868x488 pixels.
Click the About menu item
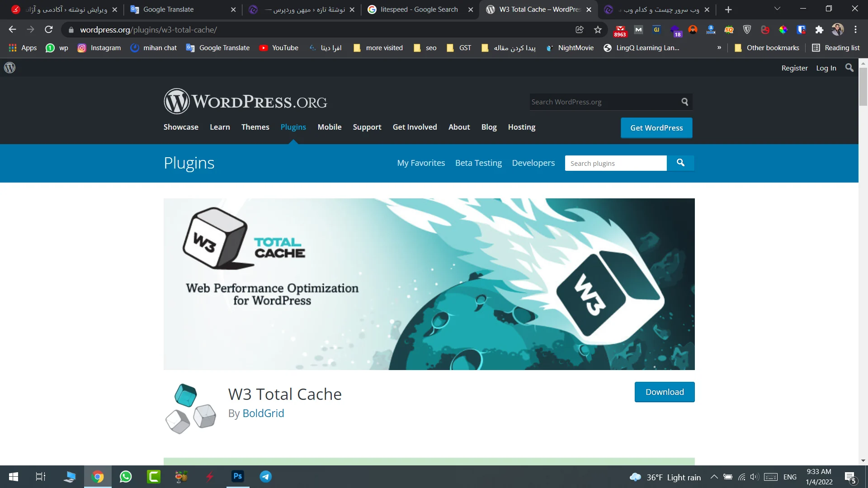click(x=459, y=127)
